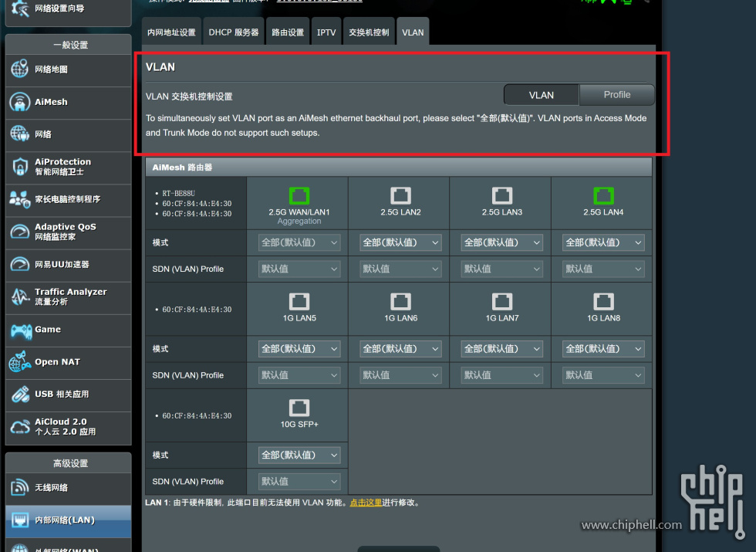Switch to the 路由设置 tab
The width and height of the screenshot is (756, 552).
coord(288,32)
